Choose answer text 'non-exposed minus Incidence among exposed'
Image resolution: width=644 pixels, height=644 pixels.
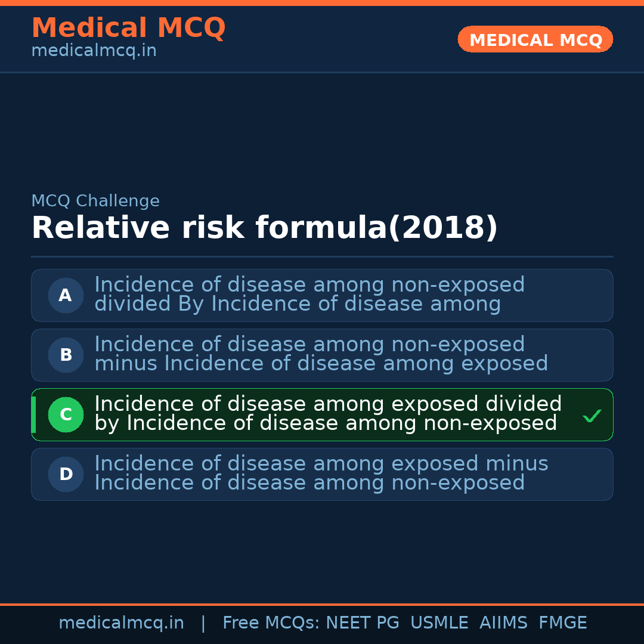pyautogui.click(x=321, y=354)
